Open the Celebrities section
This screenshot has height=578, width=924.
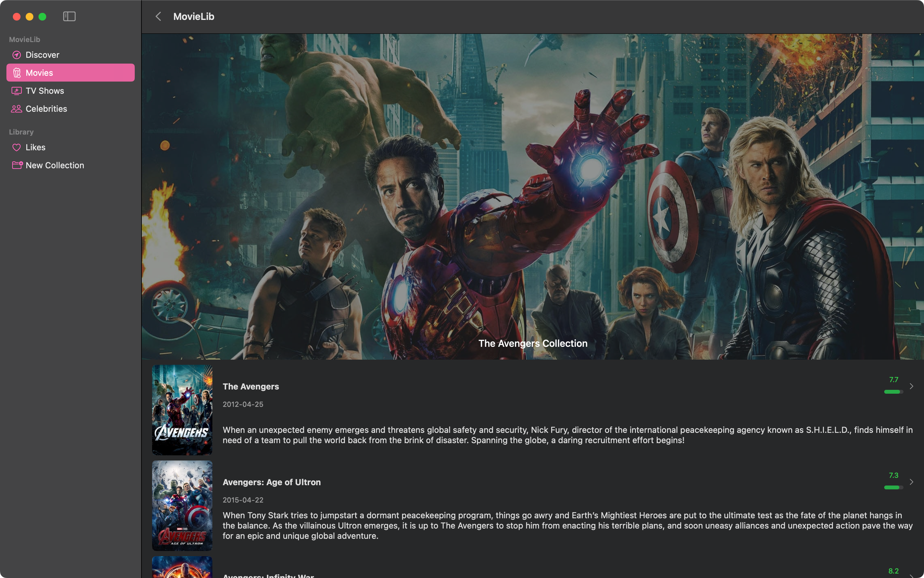click(71, 109)
